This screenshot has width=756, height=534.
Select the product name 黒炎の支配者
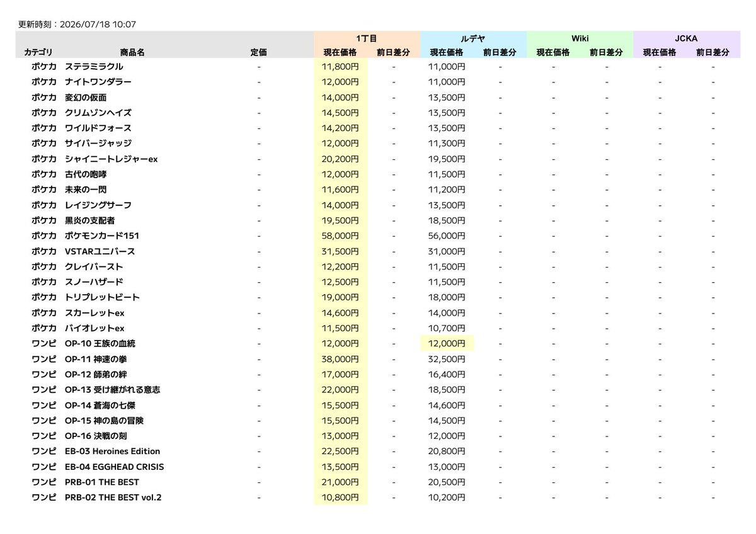tap(90, 220)
